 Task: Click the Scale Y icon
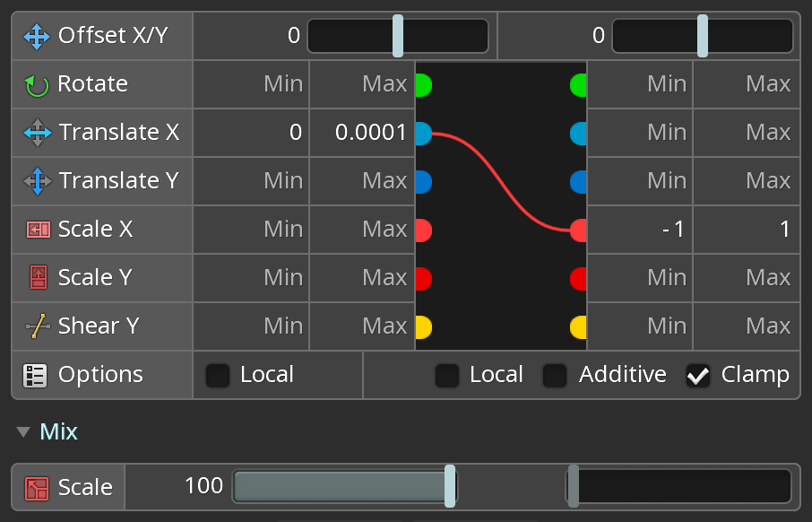coord(38,278)
